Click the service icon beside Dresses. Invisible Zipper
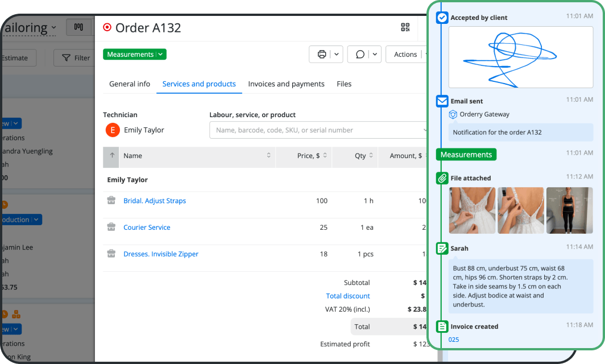 [111, 254]
